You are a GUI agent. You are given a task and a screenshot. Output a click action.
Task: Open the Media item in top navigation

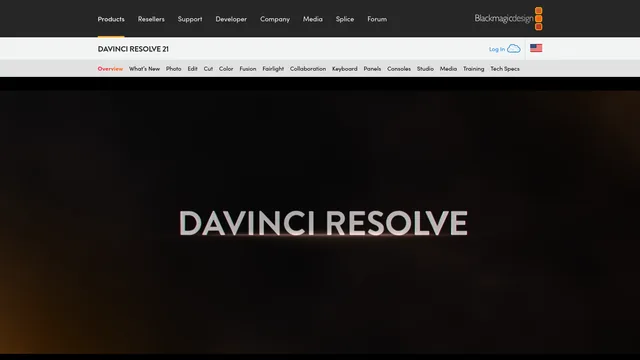coord(313,19)
